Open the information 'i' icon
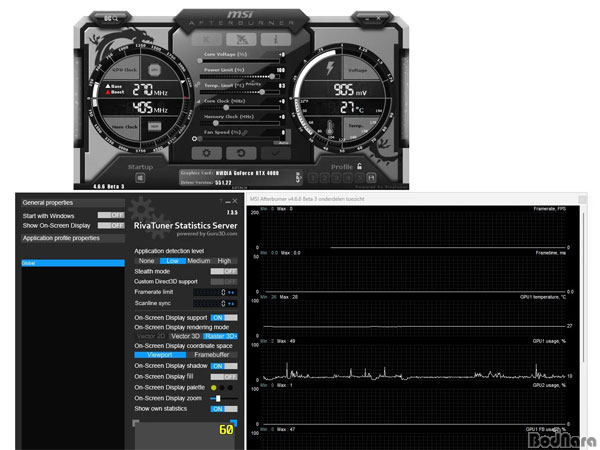 [x=275, y=37]
